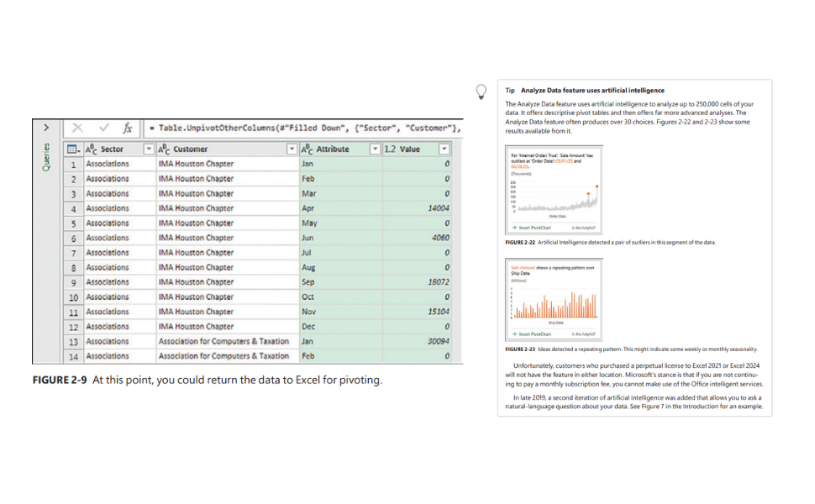Cancel formula editing with the X icon
Screen dimensions: 815x504
[x=76, y=129]
